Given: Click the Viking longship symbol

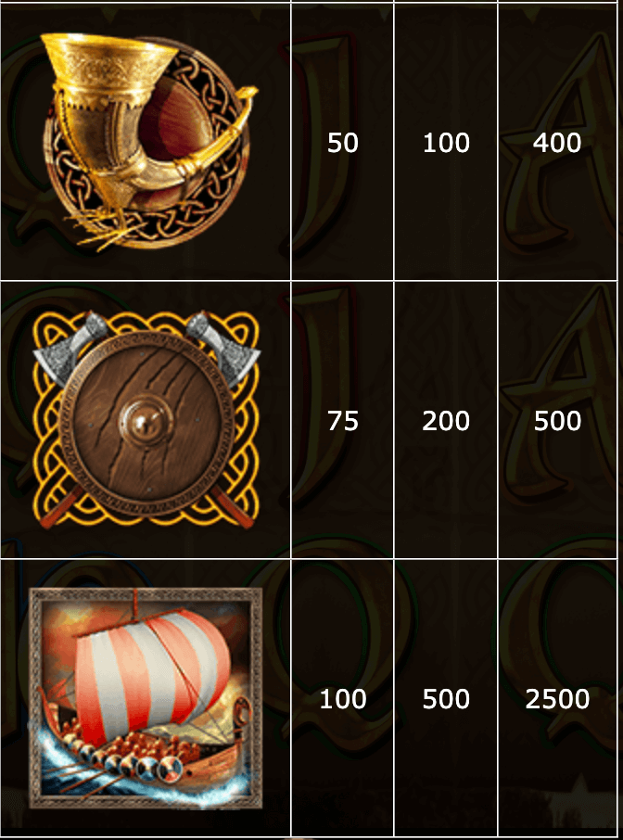Looking at the screenshot, I should coord(146,698).
